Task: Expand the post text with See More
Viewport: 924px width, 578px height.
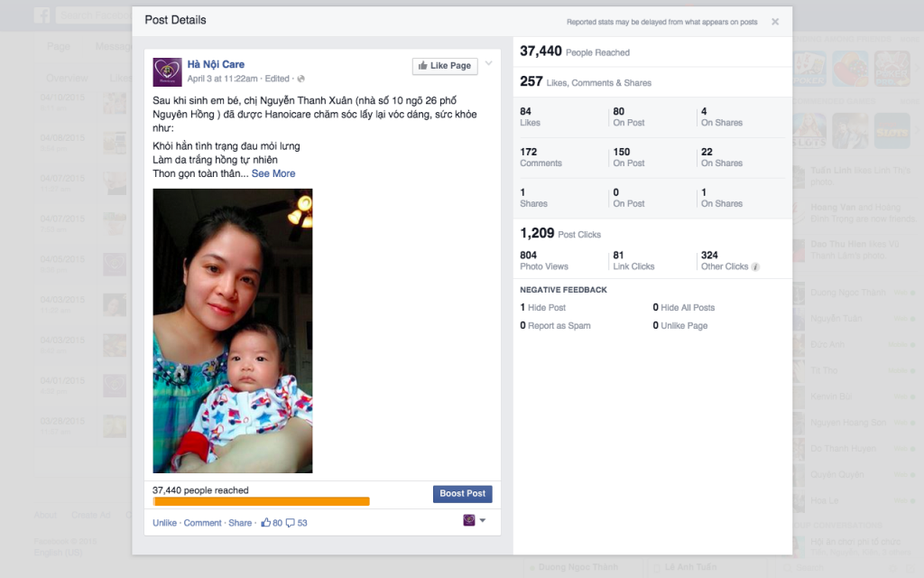Action: click(x=273, y=173)
